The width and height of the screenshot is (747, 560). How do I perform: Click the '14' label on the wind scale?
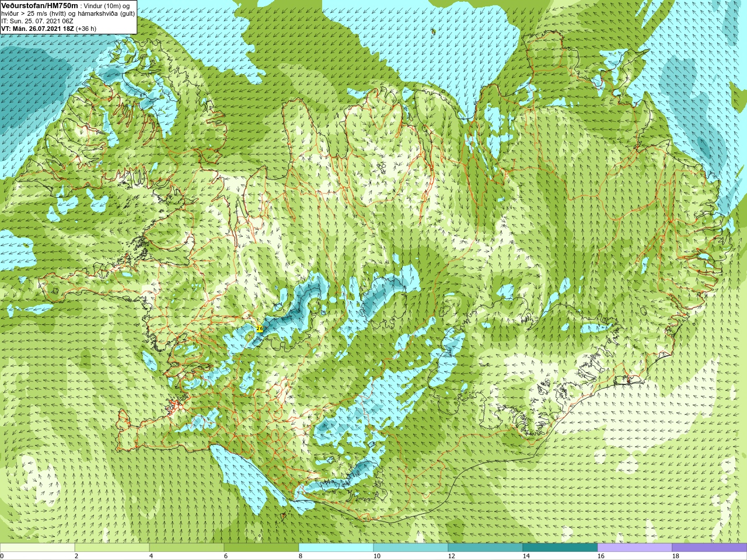click(x=526, y=556)
